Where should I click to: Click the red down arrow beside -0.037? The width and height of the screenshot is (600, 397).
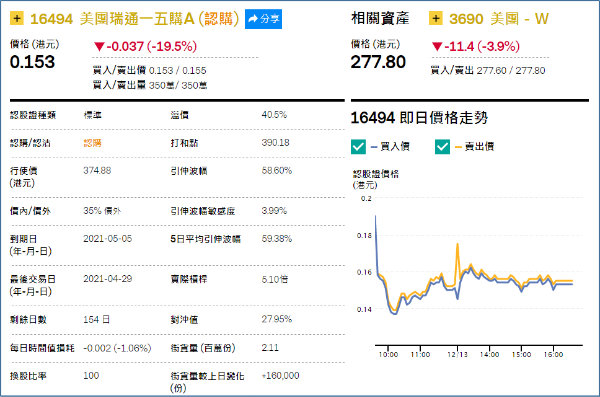click(x=99, y=47)
